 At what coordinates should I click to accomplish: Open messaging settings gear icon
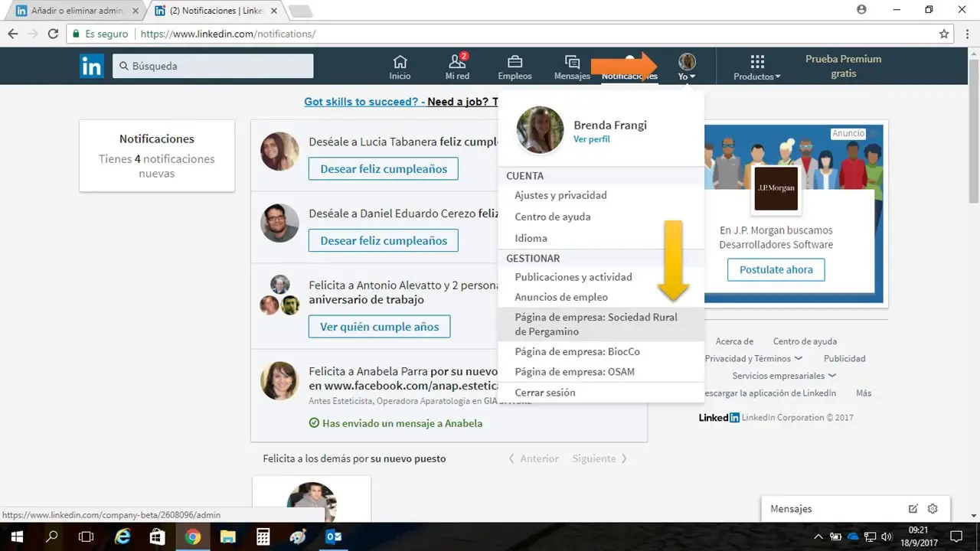(x=933, y=509)
